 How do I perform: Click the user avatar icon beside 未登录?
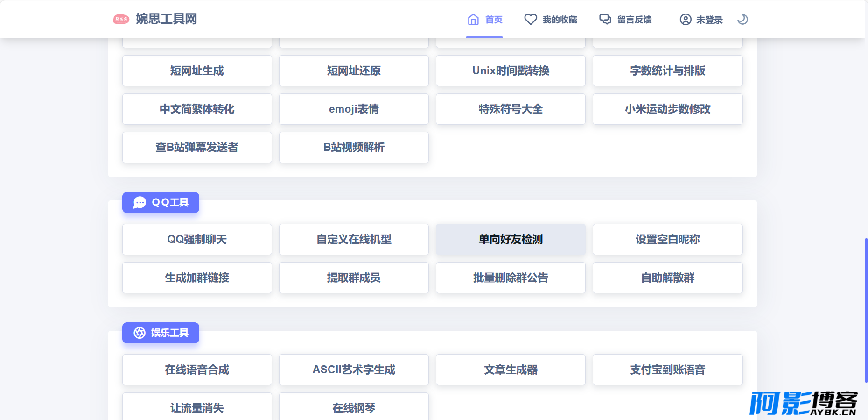[686, 19]
